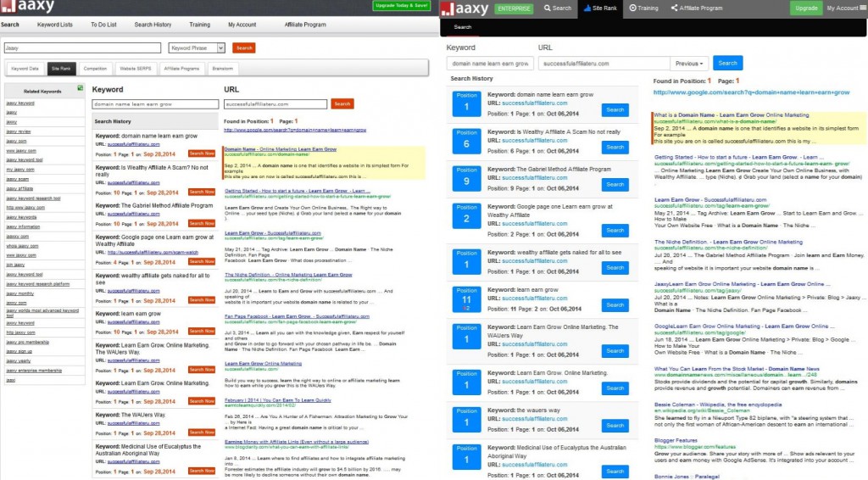This screenshot has width=868, height=480.
Task: Click the main search box containing Jaaxy
Action: click(x=82, y=48)
